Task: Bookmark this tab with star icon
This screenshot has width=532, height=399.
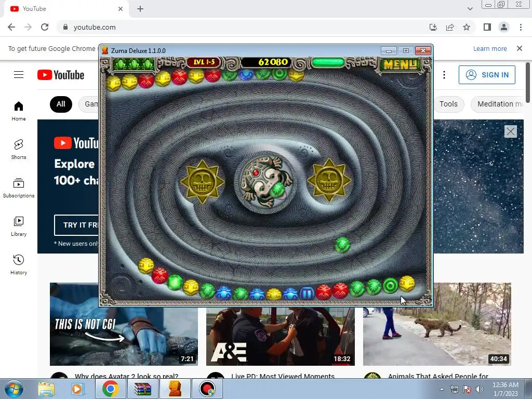Action: coord(467,27)
